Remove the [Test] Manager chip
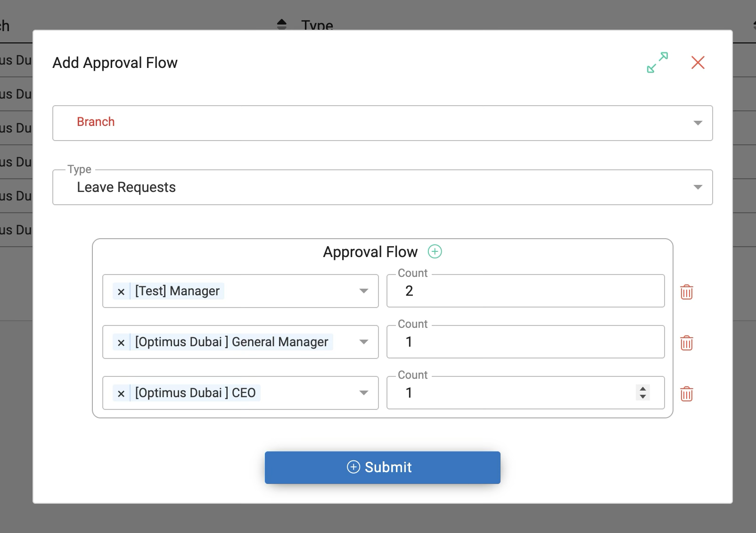This screenshot has width=756, height=533. (121, 291)
